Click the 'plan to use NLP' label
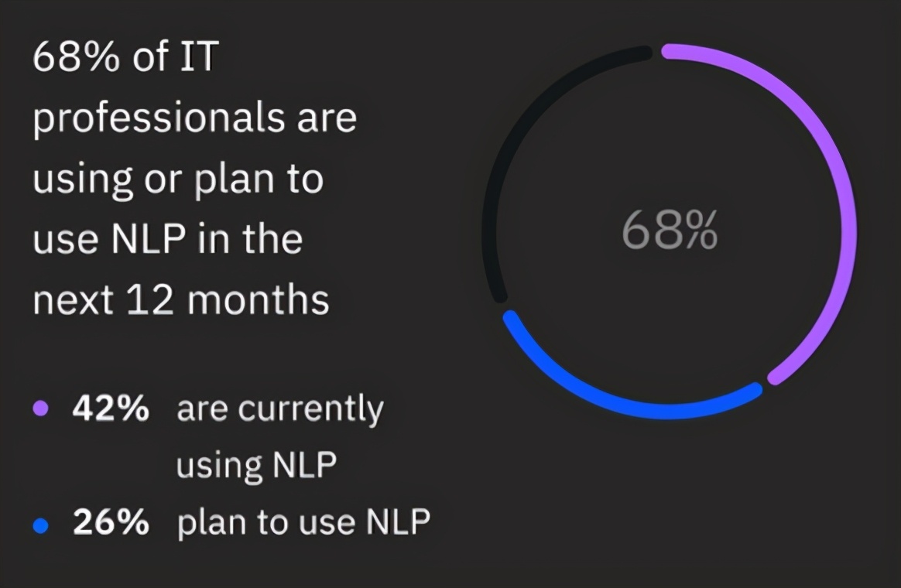901x588 pixels. pyautogui.click(x=303, y=523)
